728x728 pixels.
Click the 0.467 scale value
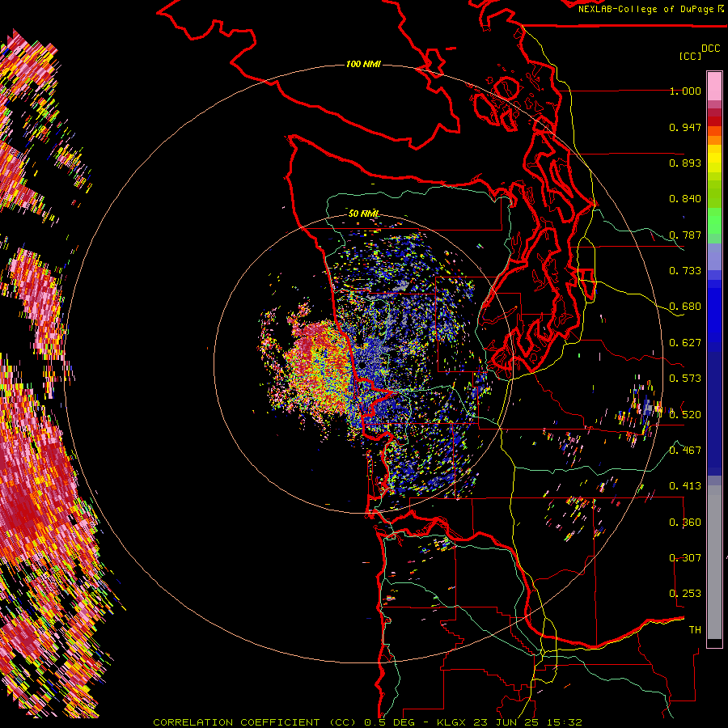[x=685, y=451]
